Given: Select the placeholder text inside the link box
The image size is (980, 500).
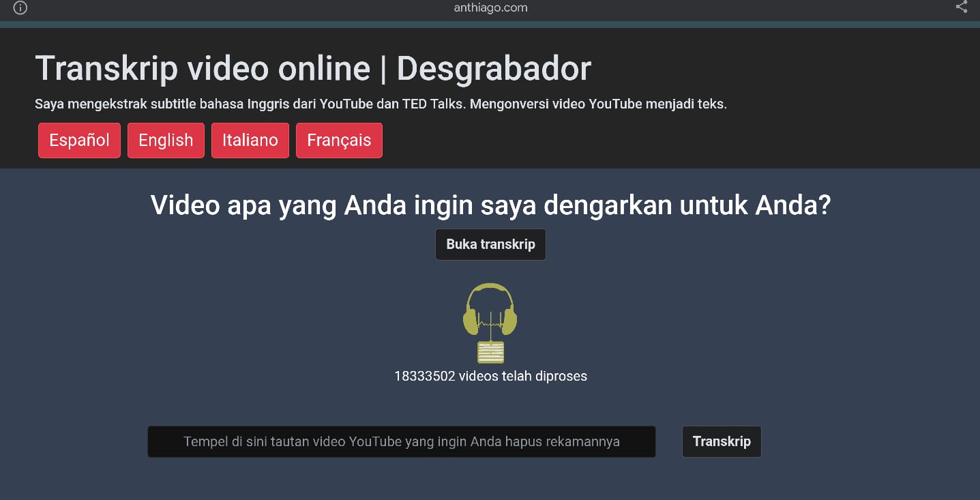Looking at the screenshot, I should [401, 441].
